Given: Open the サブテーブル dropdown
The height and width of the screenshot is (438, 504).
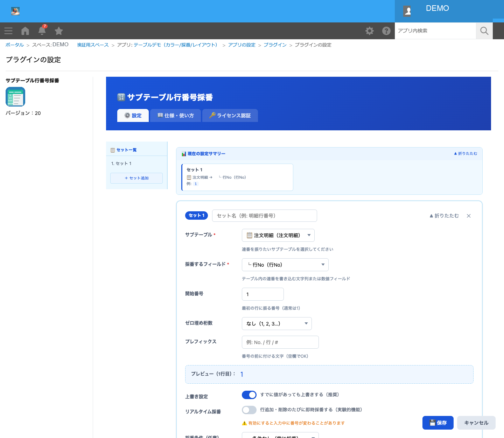Looking at the screenshot, I should tap(278, 235).
